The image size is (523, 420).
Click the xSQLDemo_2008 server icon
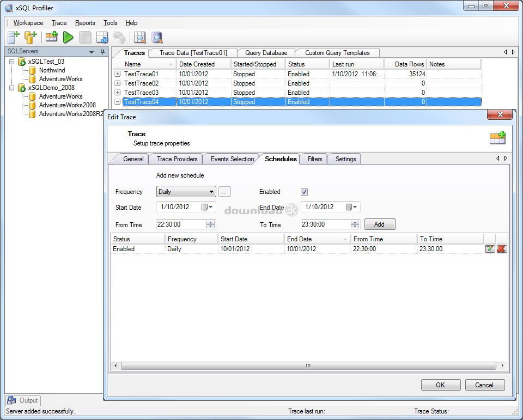[x=22, y=88]
